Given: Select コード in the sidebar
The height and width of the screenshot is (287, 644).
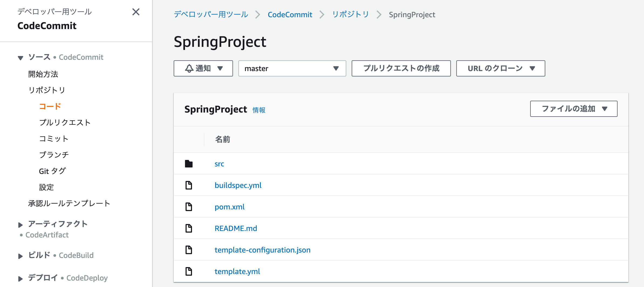Looking at the screenshot, I should 50,106.
